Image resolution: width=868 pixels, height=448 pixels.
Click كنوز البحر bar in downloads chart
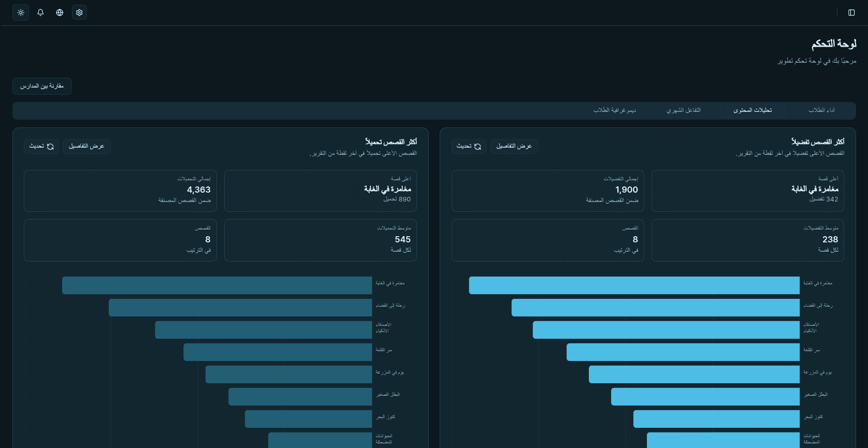[309, 419]
